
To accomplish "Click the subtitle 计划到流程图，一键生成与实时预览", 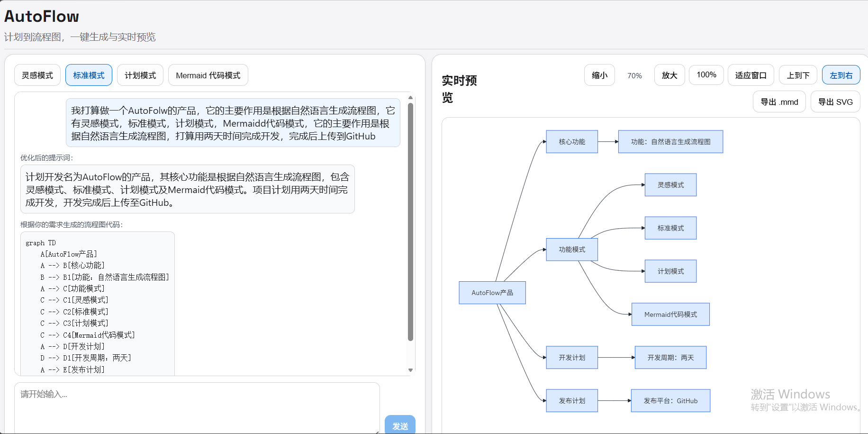I will click(80, 37).
